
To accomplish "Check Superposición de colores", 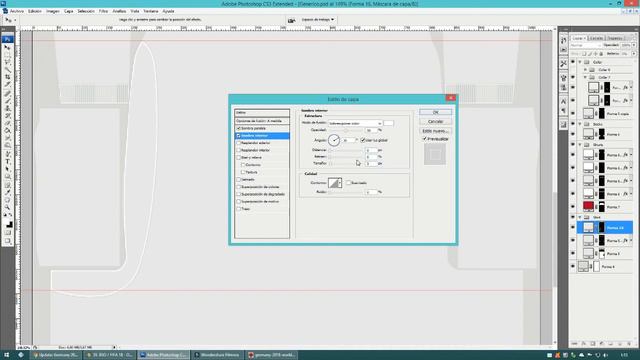I will pos(238,187).
